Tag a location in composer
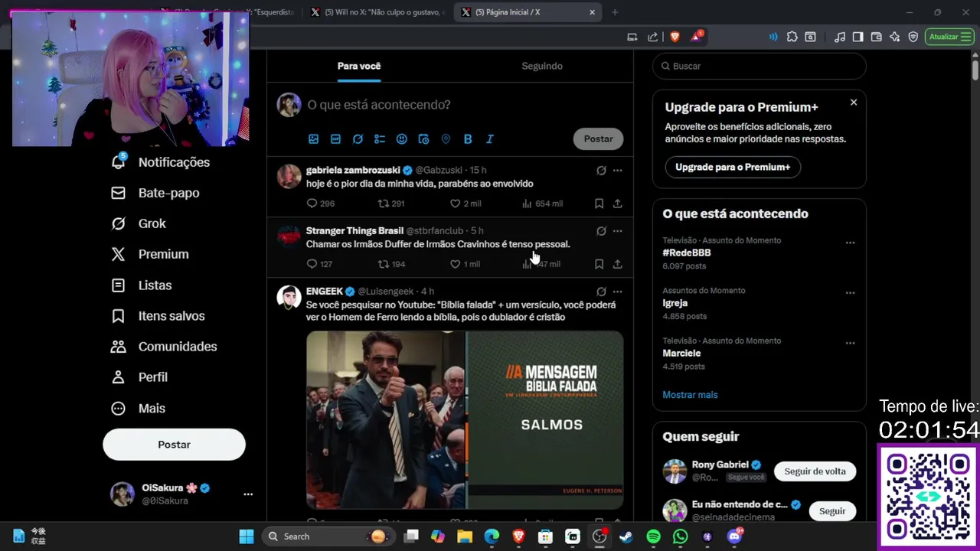The height and width of the screenshot is (551, 980). tap(446, 139)
